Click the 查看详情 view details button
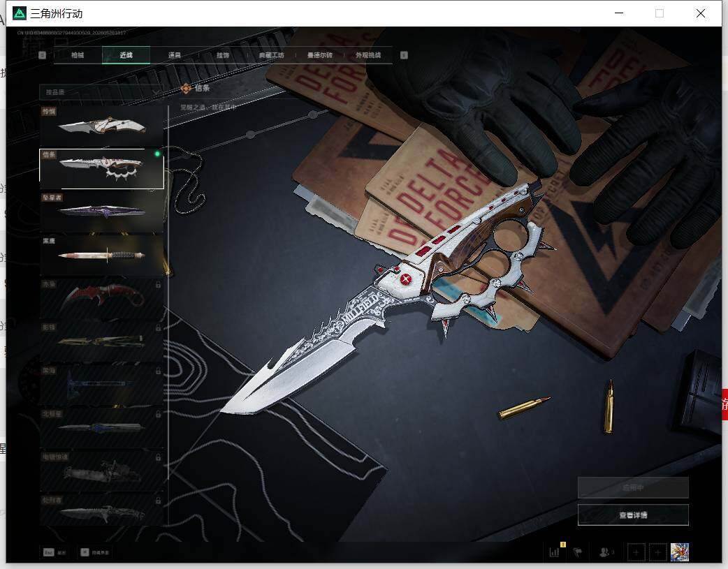Viewport: 728px width, 569px height. tap(633, 515)
